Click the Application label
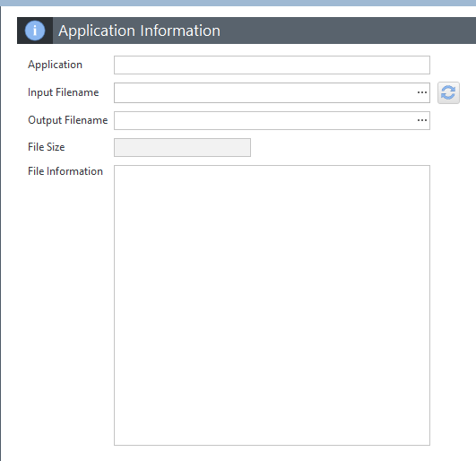The image size is (476, 461). point(55,65)
